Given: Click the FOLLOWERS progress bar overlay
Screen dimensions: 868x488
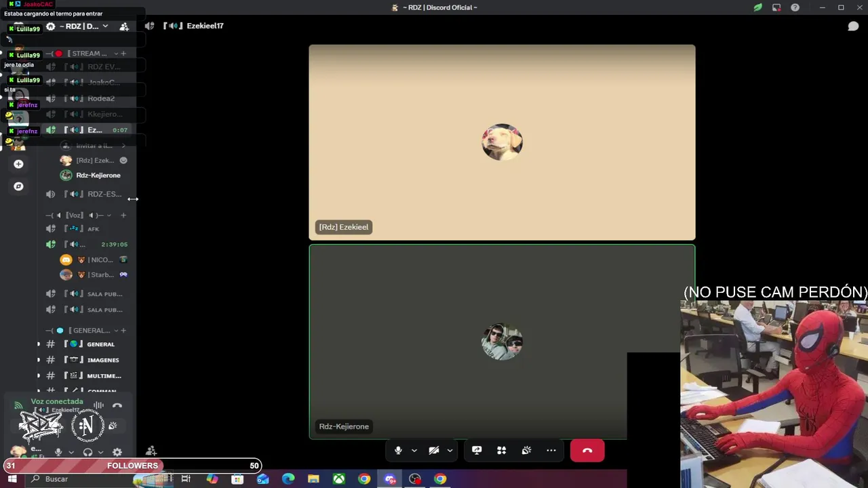Looking at the screenshot, I should click(x=132, y=466).
